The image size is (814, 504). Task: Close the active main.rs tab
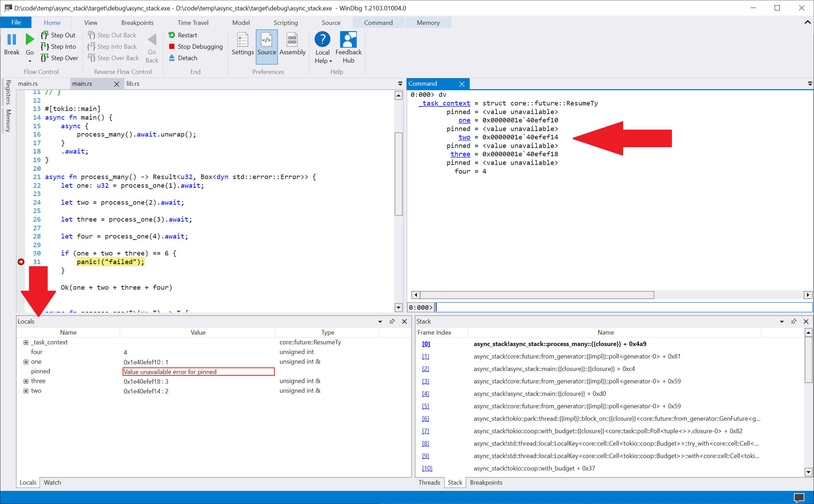point(117,84)
